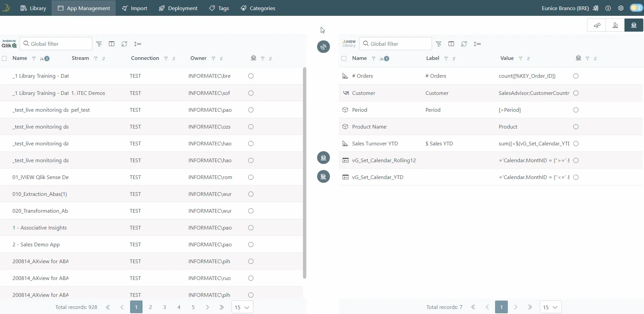Open the Import section
This screenshot has height=314, width=644.
(134, 8)
